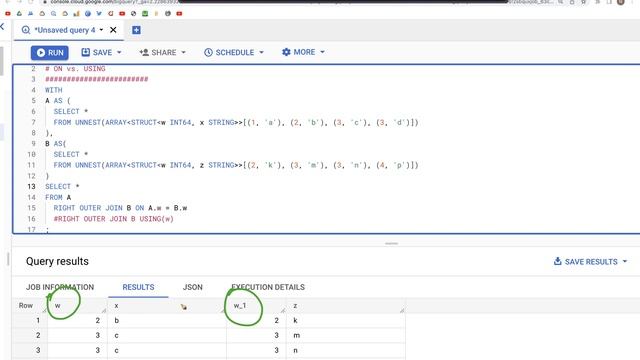
Task: Place cursor on line 7 FROM UNNEST statement
Action: point(236,122)
